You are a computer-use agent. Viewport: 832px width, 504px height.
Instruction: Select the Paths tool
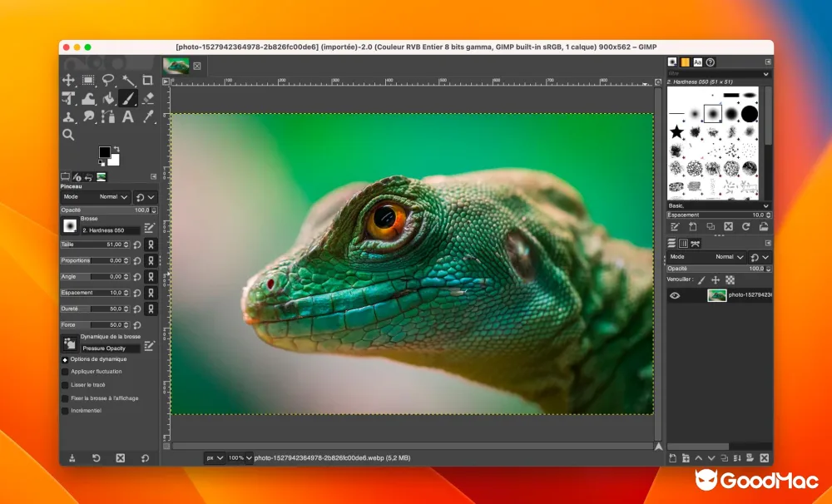pyautogui.click(x=108, y=116)
